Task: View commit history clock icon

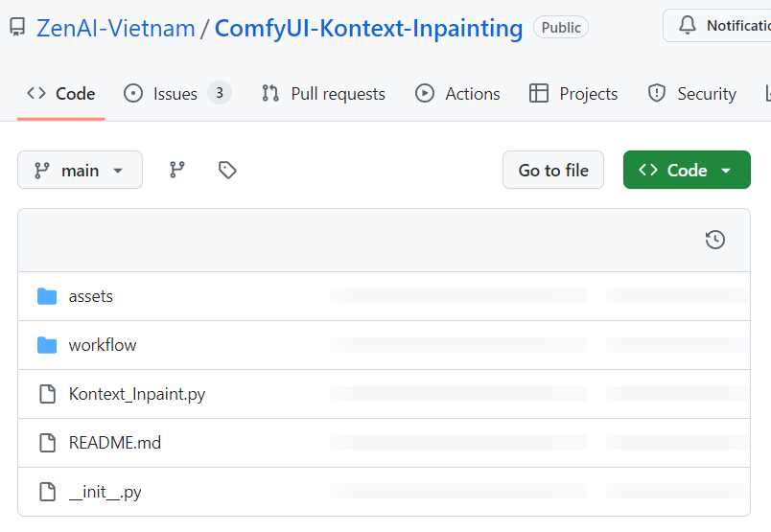Action: 714,240
